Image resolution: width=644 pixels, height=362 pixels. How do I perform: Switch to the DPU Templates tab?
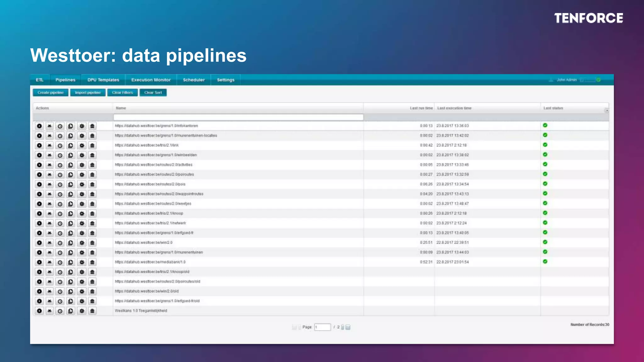coord(103,80)
